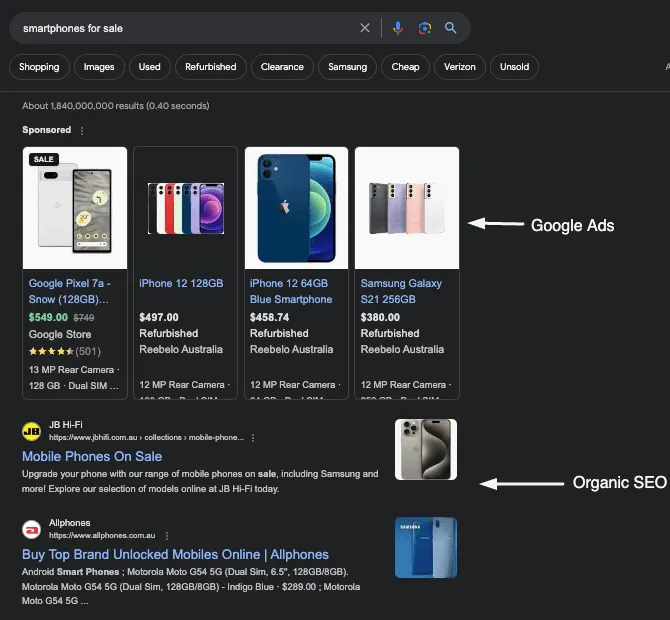
Task: Select the Verizon filter chip
Action: tap(460, 67)
